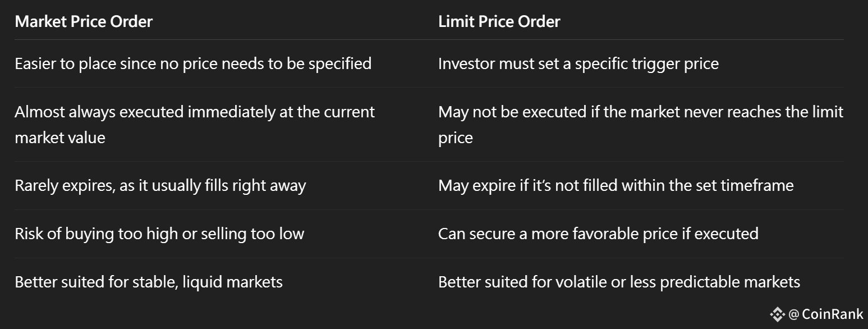Select the Market Price Order column header

point(84,21)
